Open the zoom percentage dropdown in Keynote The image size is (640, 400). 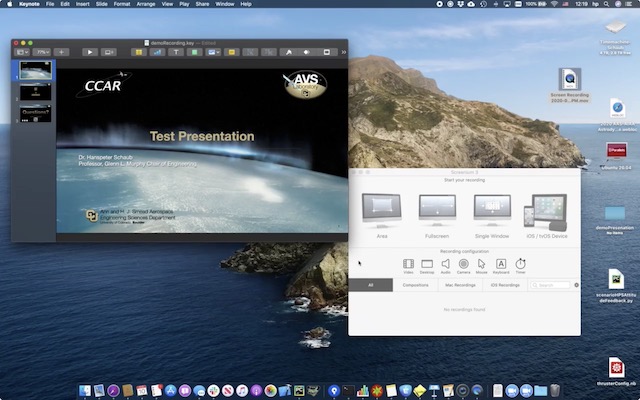pyautogui.click(x=42, y=52)
